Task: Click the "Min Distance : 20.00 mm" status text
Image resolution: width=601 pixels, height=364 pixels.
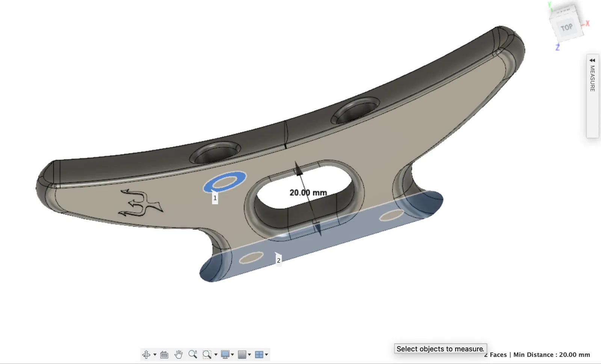Action: click(551, 355)
